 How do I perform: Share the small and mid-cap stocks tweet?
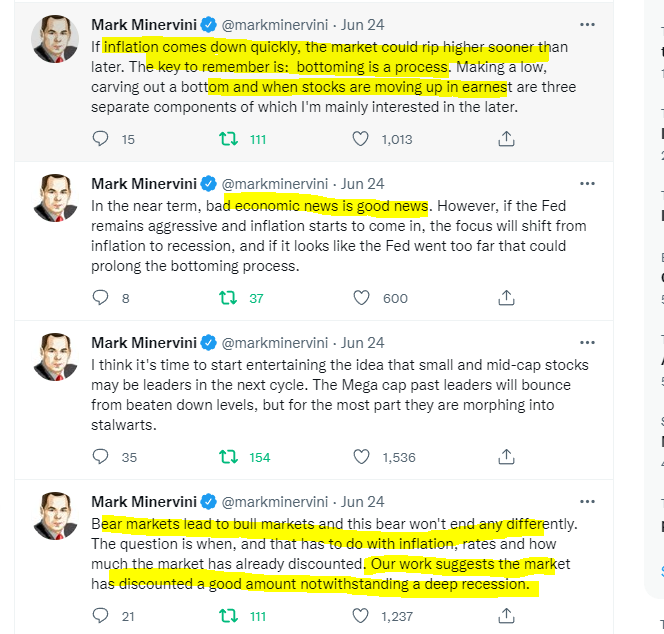click(506, 457)
